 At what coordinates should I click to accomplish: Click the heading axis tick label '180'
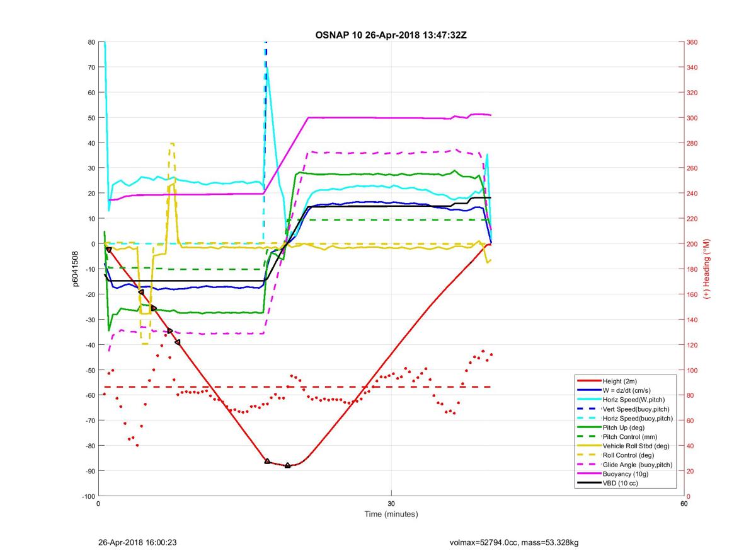[x=692, y=269]
